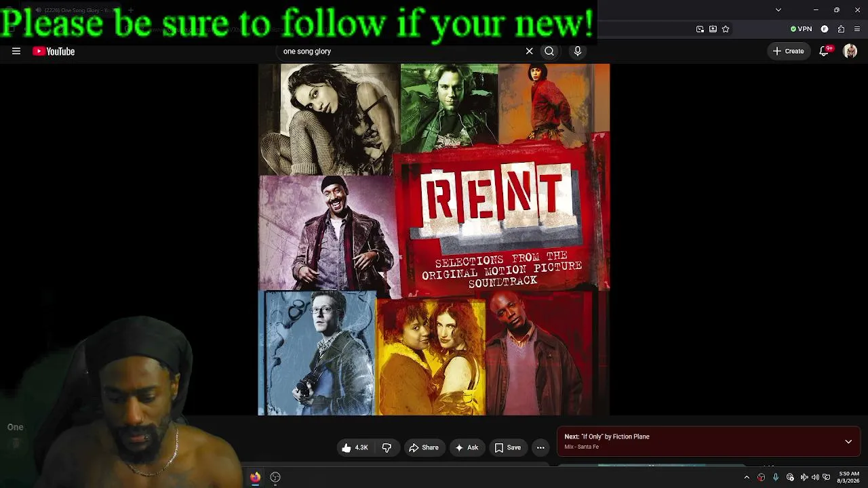Open the taskbar volume speaker icon
Image resolution: width=868 pixels, height=488 pixels.
click(x=815, y=477)
